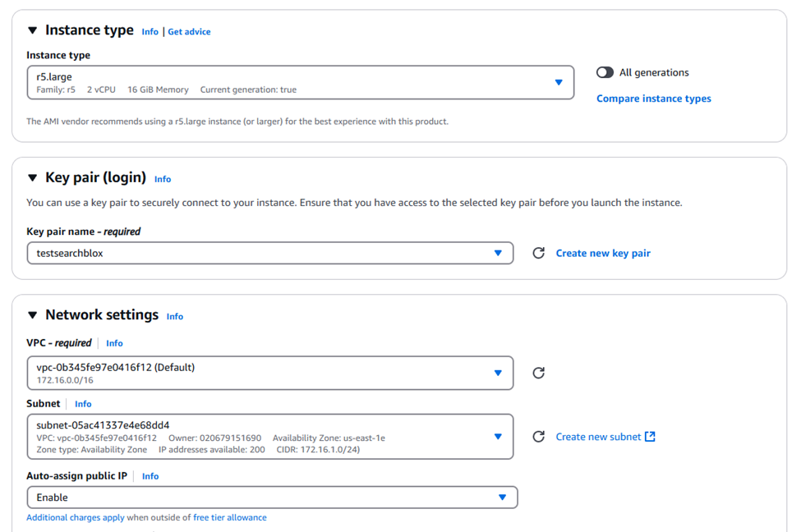
Task: Refresh the subnet list
Action: coord(538,437)
